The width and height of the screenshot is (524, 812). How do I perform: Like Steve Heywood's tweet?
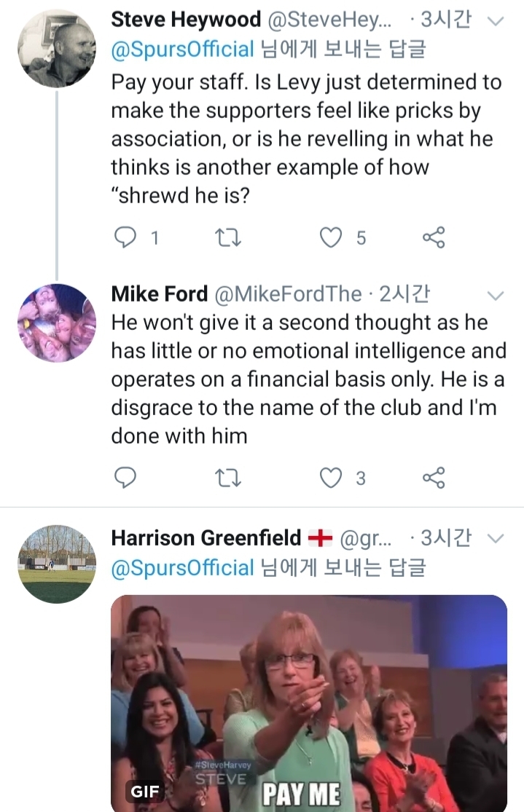tap(332, 237)
